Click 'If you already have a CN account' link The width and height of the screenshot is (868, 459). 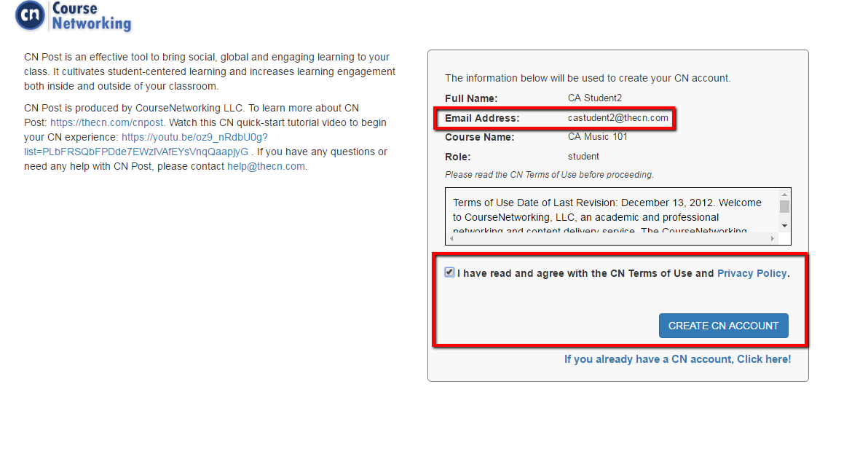[677, 358]
